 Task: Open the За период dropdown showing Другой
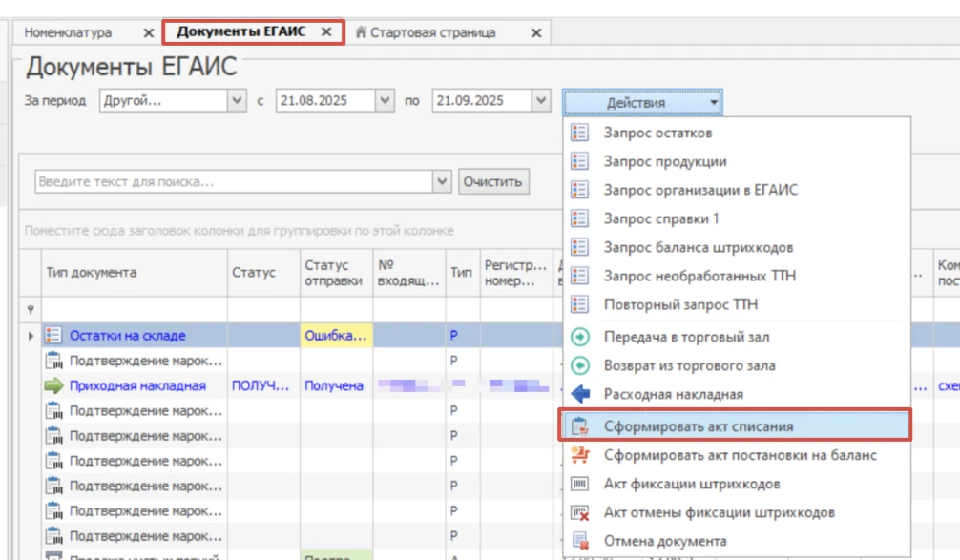click(x=237, y=100)
